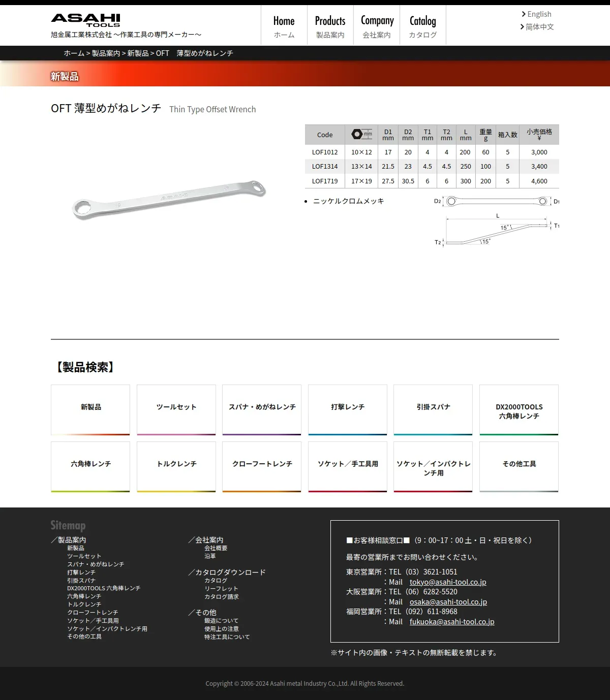Viewport: 610px width, 700px height.
Task: Click sitemap link 六角棒レンチ
Action: (84, 596)
